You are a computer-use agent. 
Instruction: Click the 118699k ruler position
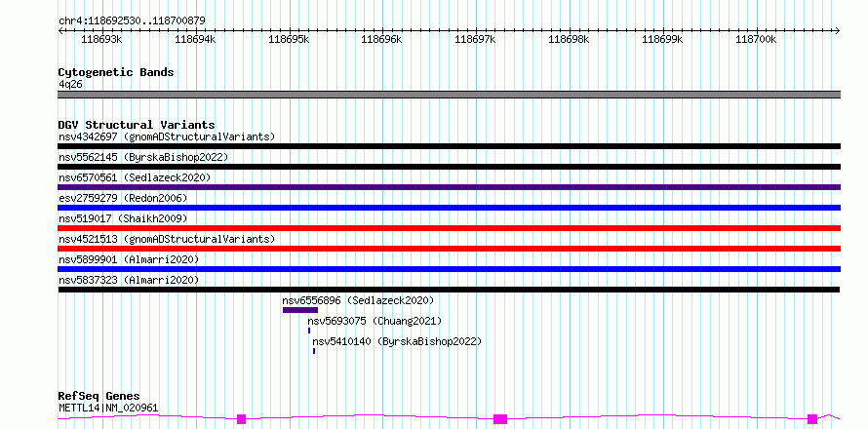click(662, 39)
